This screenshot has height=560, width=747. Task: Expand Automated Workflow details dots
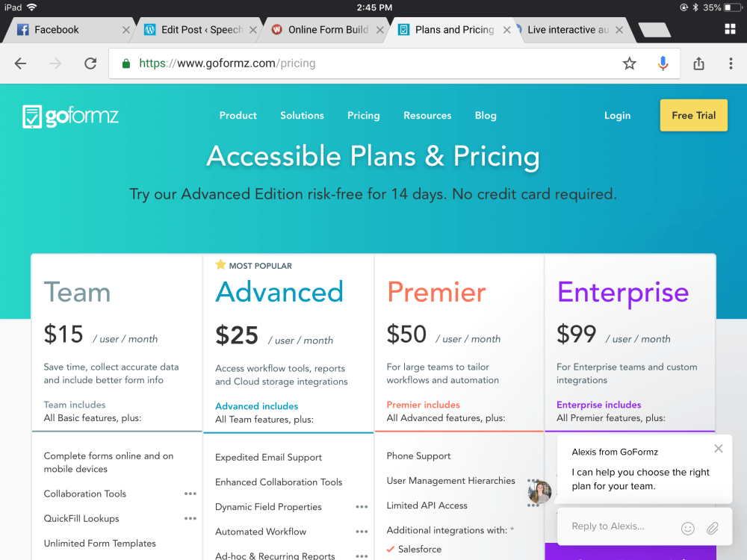click(362, 532)
